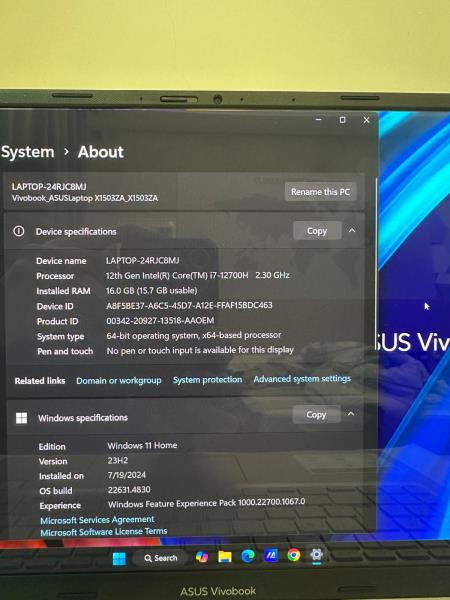Image resolution: width=450 pixels, height=600 pixels.
Task: Go back to System in breadcrumb
Action: [x=28, y=152]
